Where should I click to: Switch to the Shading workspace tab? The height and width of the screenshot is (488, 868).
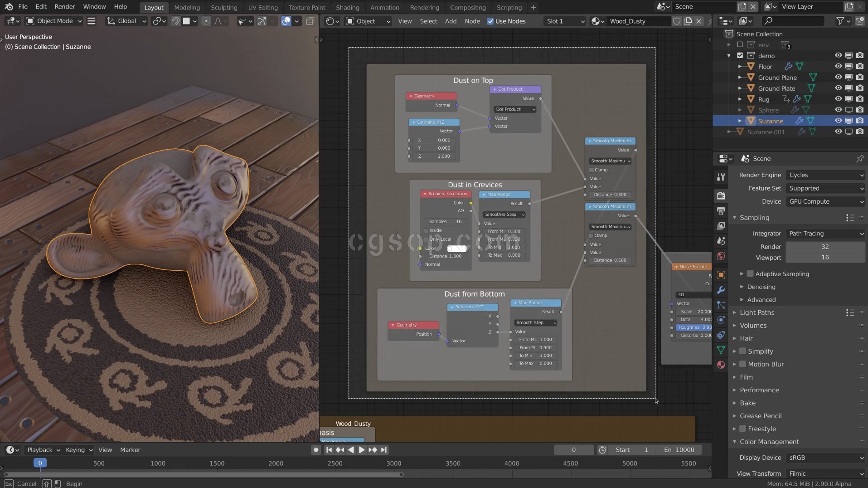point(347,7)
